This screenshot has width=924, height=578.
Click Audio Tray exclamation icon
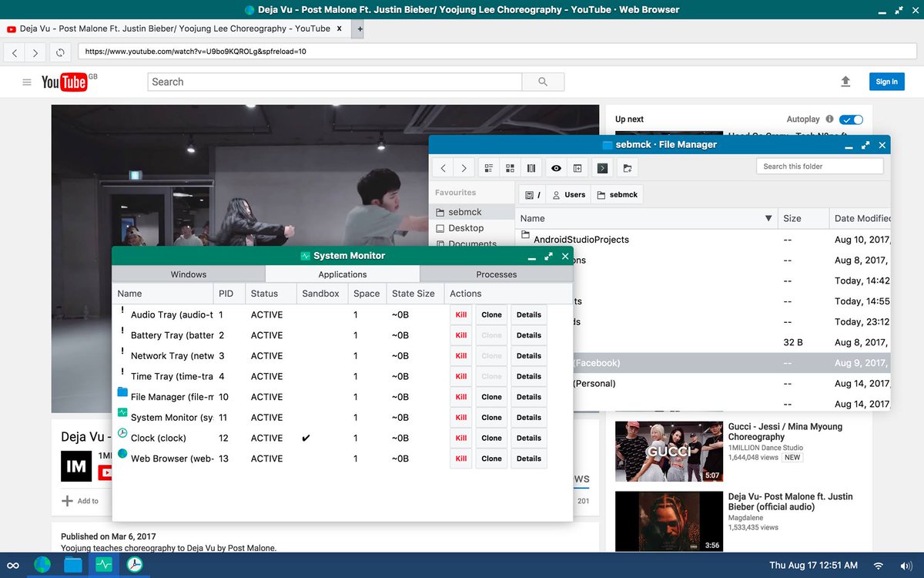pos(122,311)
